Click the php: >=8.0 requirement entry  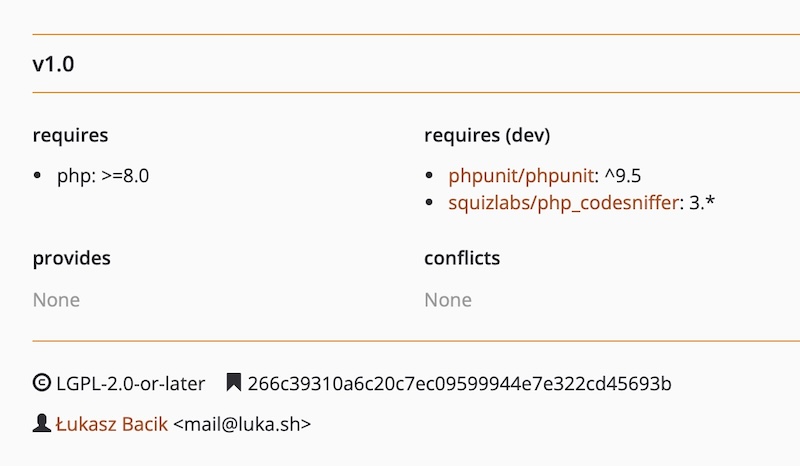click(x=103, y=176)
